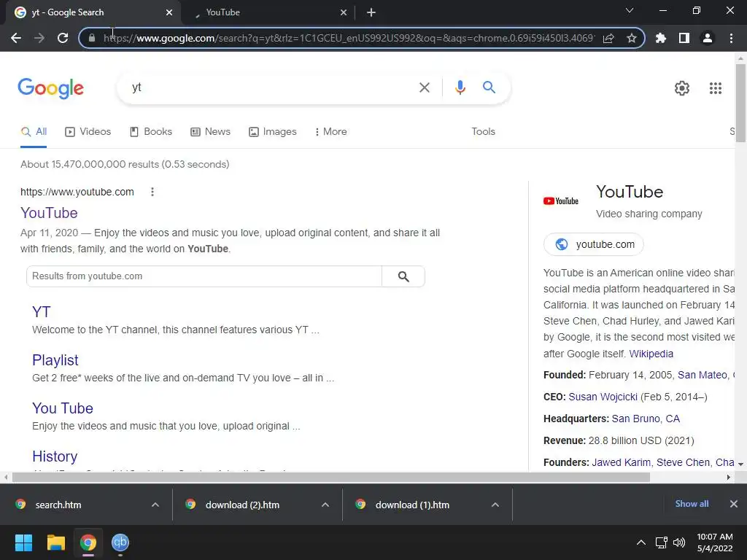Click the Results from youtube.com search field

[204, 276]
